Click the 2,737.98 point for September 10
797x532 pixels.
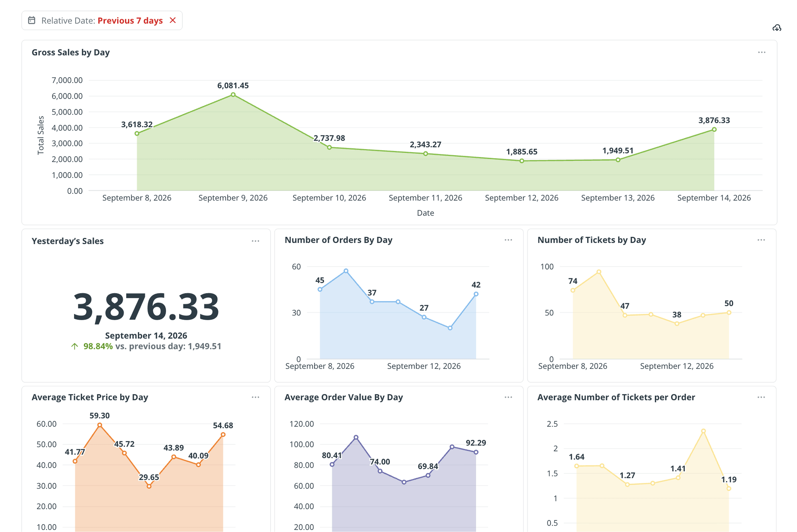329,147
